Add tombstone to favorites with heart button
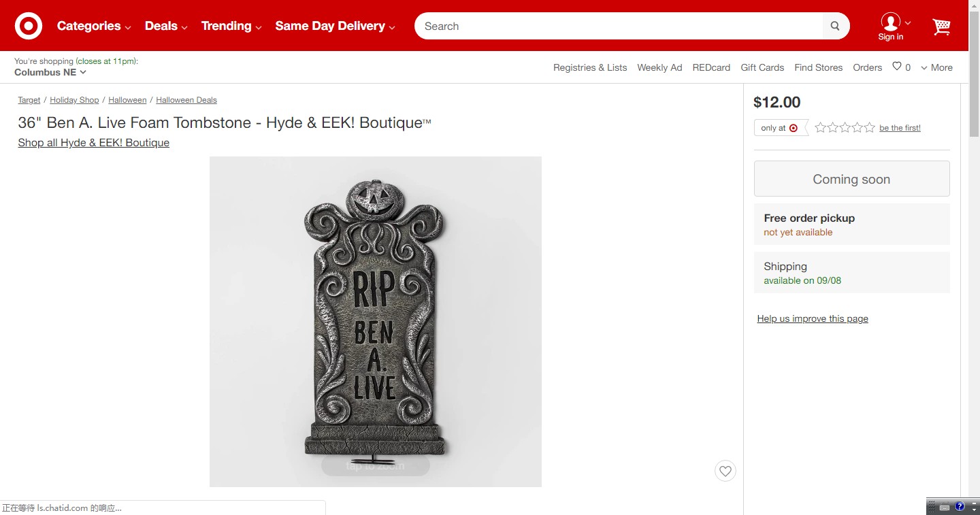This screenshot has height=515, width=980. click(x=725, y=471)
